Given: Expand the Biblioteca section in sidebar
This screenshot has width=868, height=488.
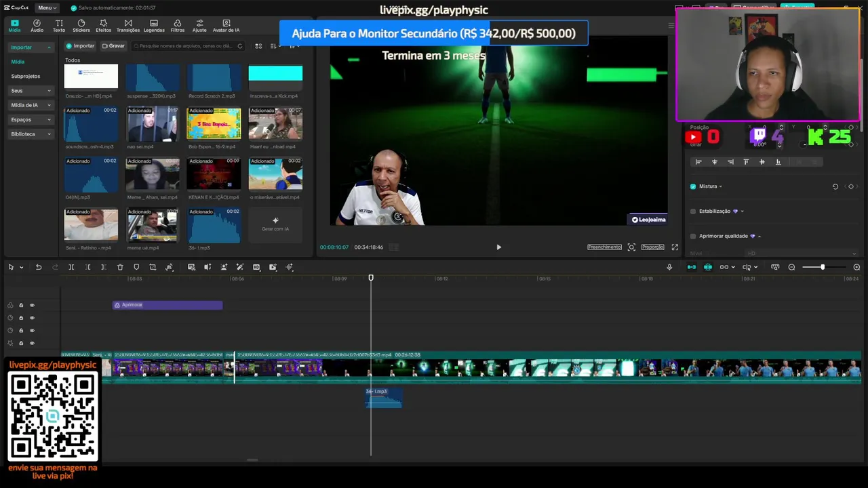Looking at the screenshot, I should tap(49, 134).
